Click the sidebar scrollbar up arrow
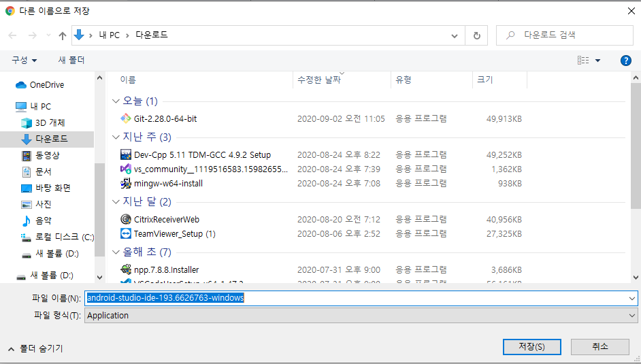Image resolution: width=641 pixels, height=364 pixels. tap(100, 78)
